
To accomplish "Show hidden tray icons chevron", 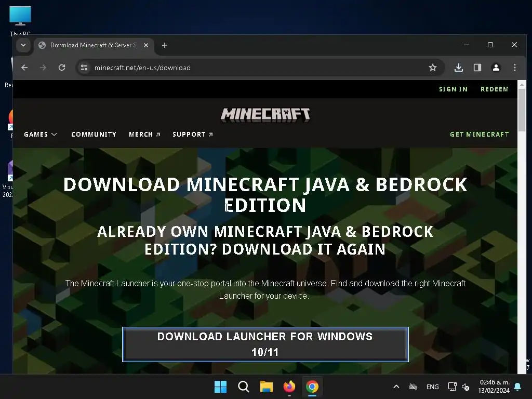I will 396,387.
